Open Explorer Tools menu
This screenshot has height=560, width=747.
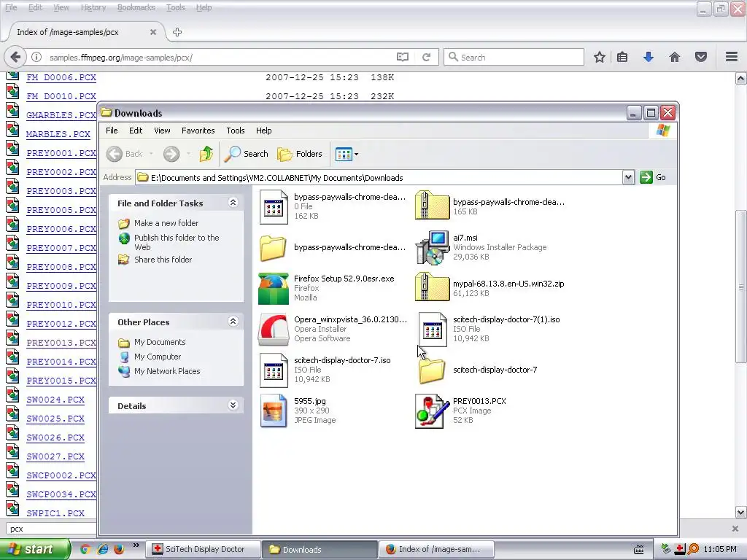pos(236,131)
